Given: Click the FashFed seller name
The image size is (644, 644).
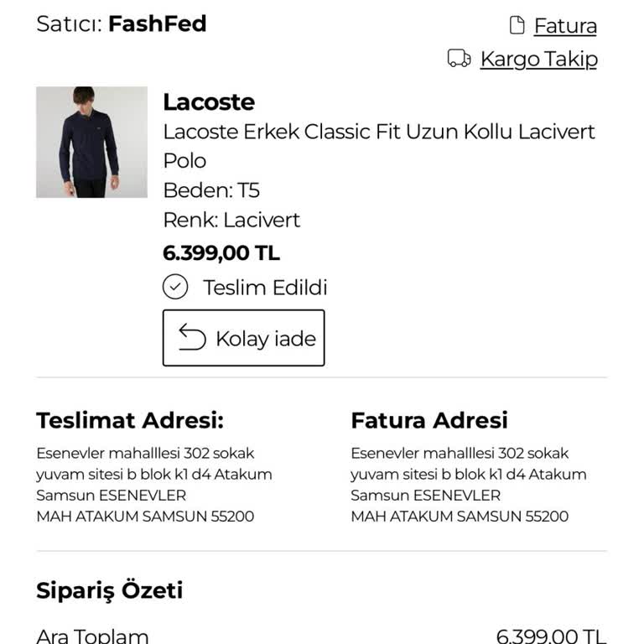Looking at the screenshot, I should pyautogui.click(x=158, y=23).
